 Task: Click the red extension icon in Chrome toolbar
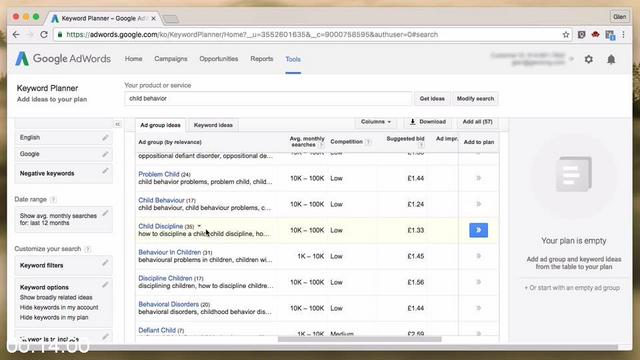tap(596, 35)
